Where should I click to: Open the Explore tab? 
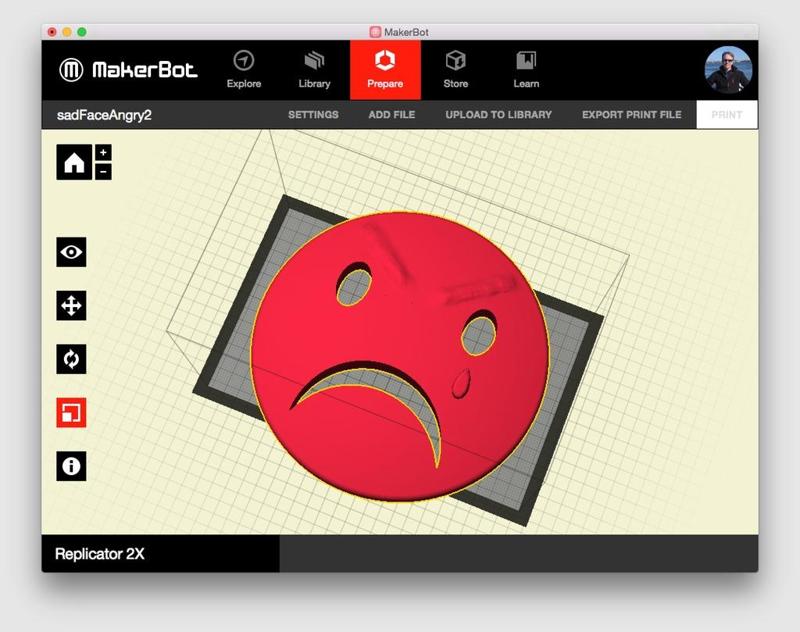[244, 70]
